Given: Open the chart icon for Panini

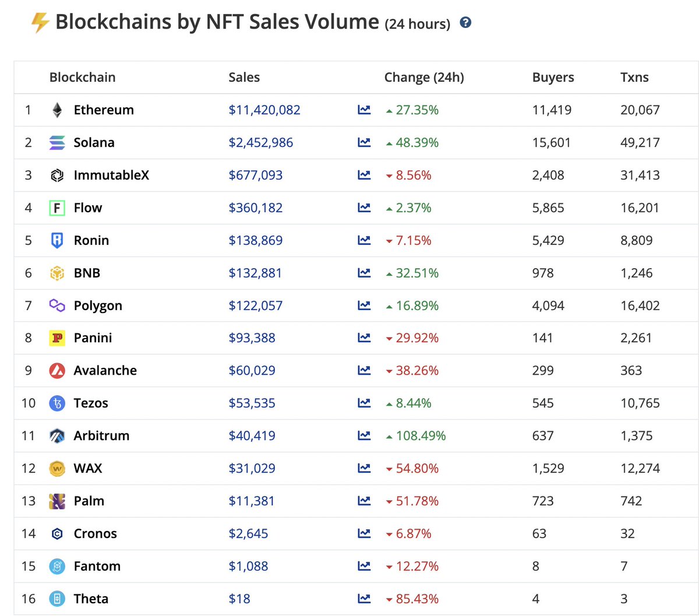Looking at the screenshot, I should pos(364,337).
